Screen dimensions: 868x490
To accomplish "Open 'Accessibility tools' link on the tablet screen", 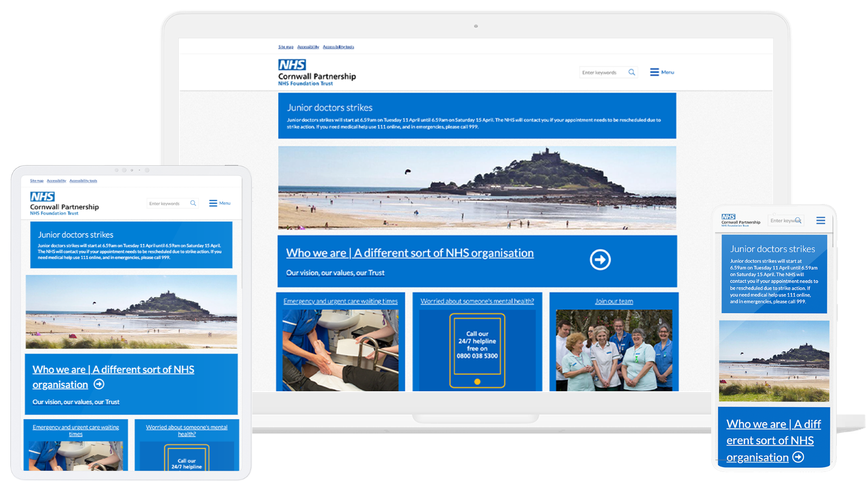I will [x=83, y=181].
